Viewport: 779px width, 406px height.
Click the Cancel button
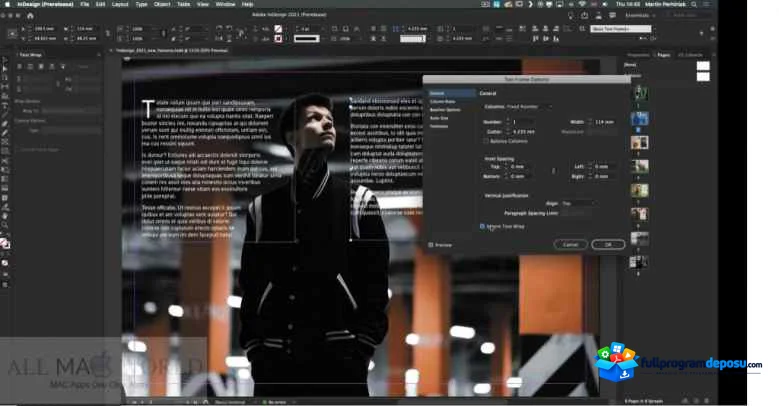point(570,244)
